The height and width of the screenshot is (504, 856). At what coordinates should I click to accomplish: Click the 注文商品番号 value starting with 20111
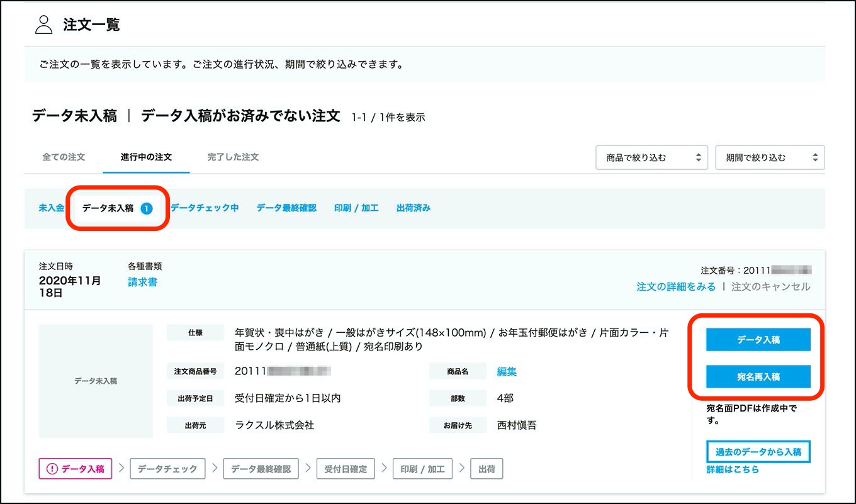pyautogui.click(x=283, y=371)
